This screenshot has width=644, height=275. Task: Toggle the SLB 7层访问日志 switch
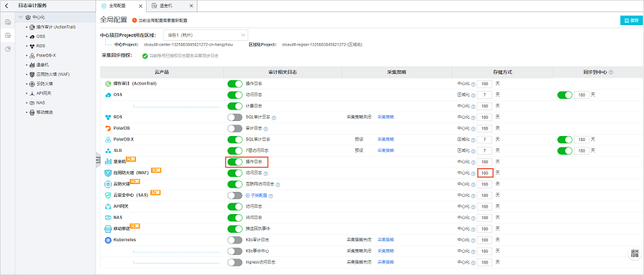pyautogui.click(x=235, y=150)
